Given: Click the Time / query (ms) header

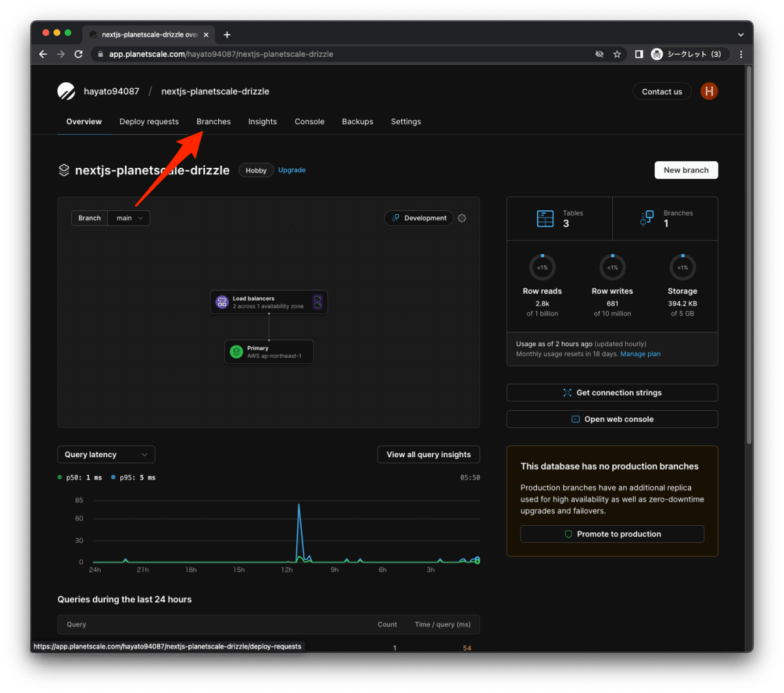Looking at the screenshot, I should tap(442, 624).
